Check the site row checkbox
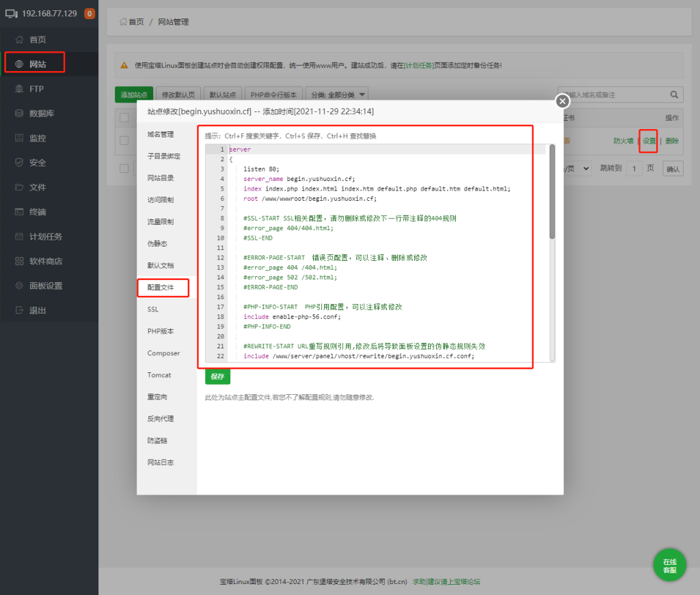Image resolution: width=700 pixels, height=595 pixels. click(x=124, y=140)
